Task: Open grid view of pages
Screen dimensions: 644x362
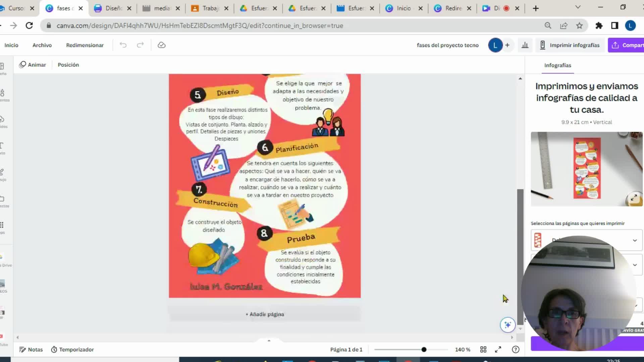Action: coord(483,350)
